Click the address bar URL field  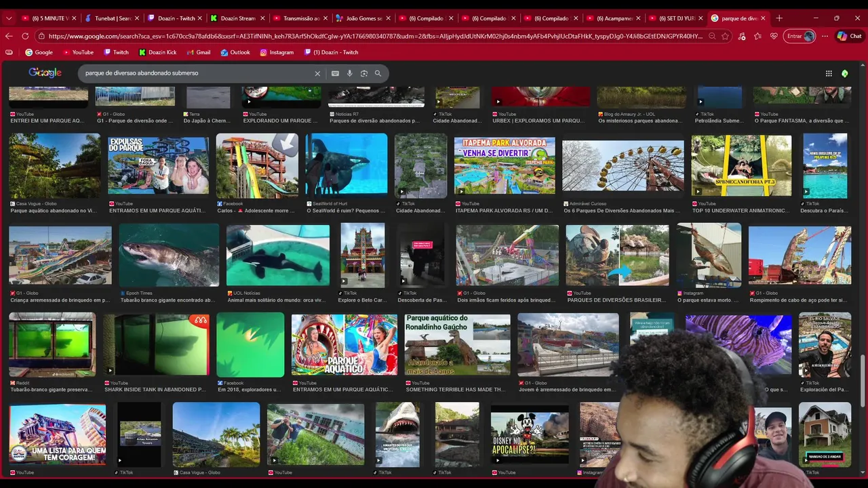pos(375,36)
